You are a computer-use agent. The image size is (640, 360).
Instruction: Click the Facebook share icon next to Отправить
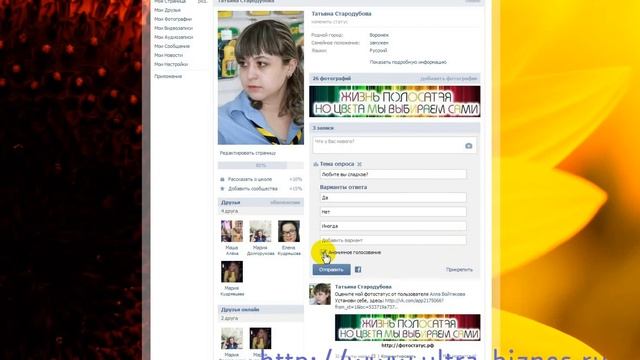[x=358, y=269]
